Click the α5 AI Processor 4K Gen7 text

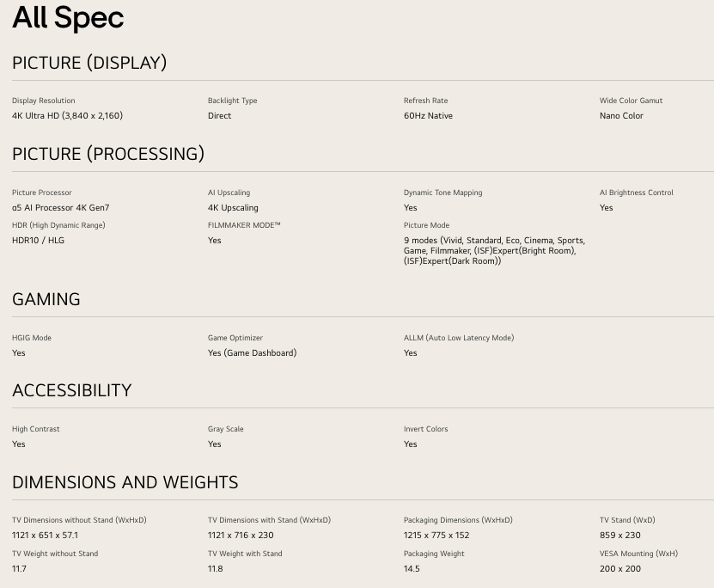point(60,208)
